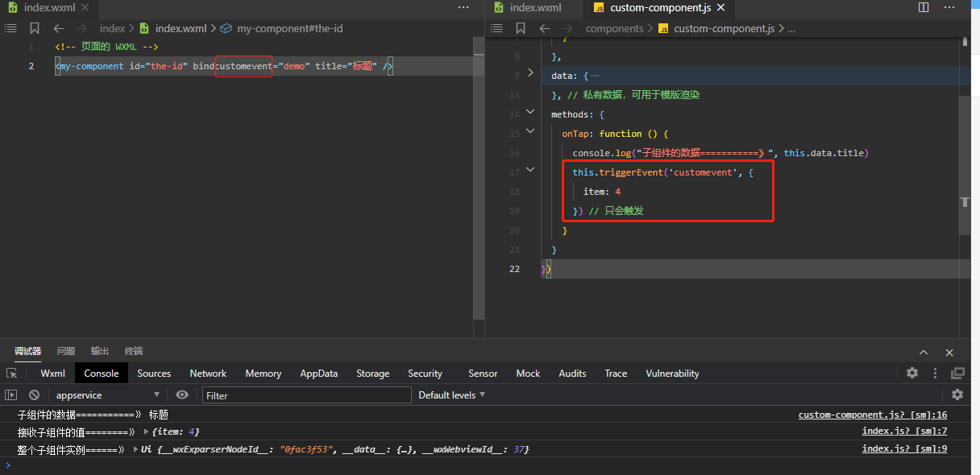Image resolution: width=980 pixels, height=475 pixels.
Task: Fold the methods block at line 14
Action: (530, 112)
